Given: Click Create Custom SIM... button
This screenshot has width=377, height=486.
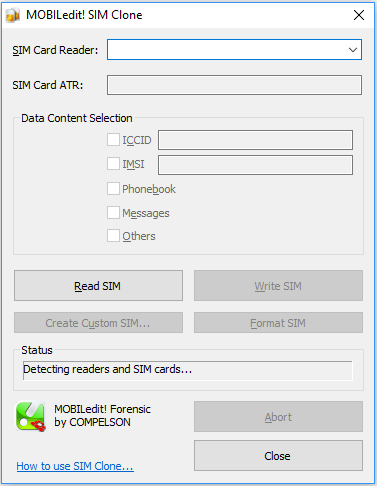Looking at the screenshot, I should (98, 323).
